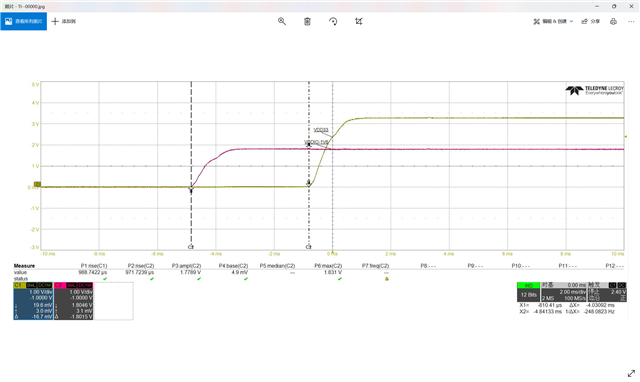
Task: Click the P6 max(C2) measurement label
Action: click(328, 266)
